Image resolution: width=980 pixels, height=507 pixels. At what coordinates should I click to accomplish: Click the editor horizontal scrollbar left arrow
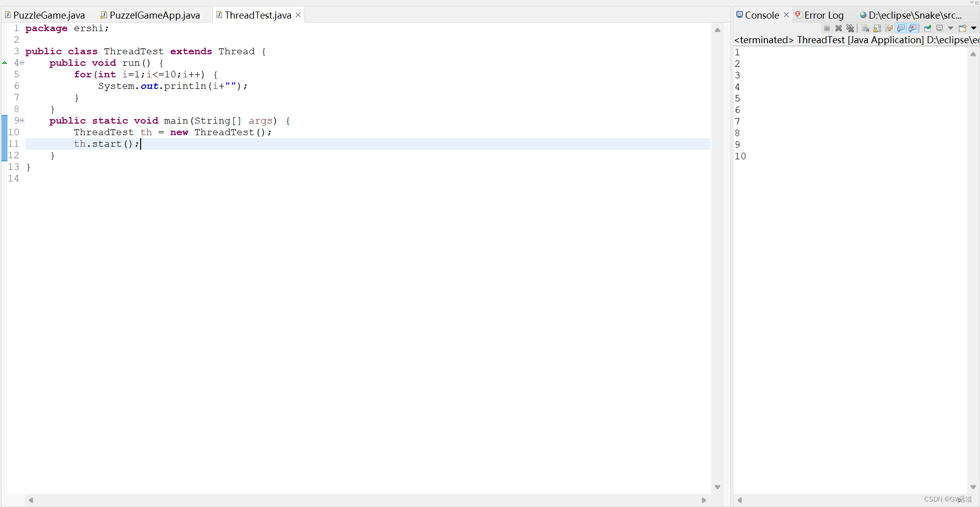pos(31,500)
